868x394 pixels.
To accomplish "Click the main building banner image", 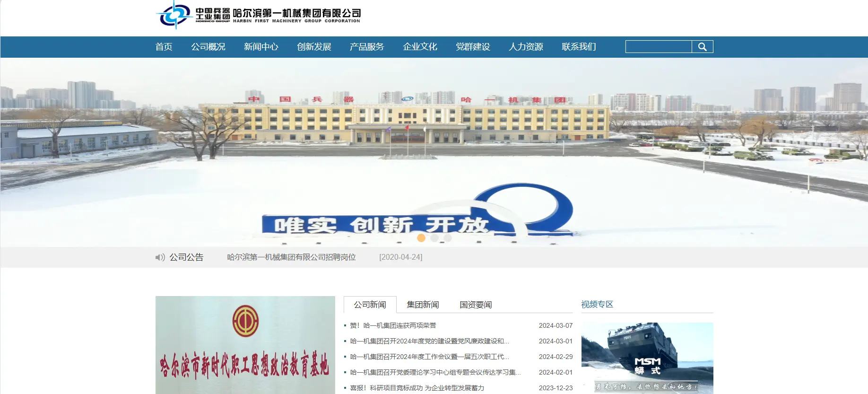I will (x=434, y=152).
